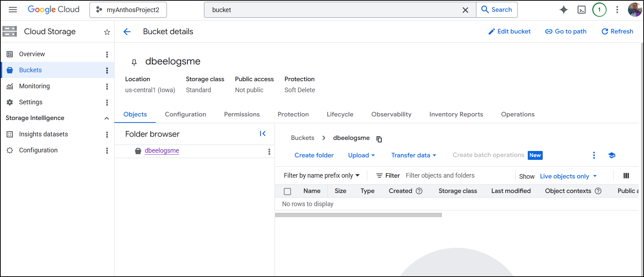Copy the dbeelogsme bucket path
Viewport: 644px width, 277px height.
click(379, 139)
